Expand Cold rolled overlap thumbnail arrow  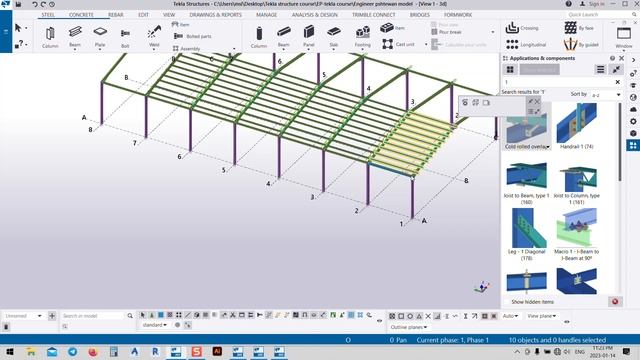pyautogui.click(x=548, y=147)
